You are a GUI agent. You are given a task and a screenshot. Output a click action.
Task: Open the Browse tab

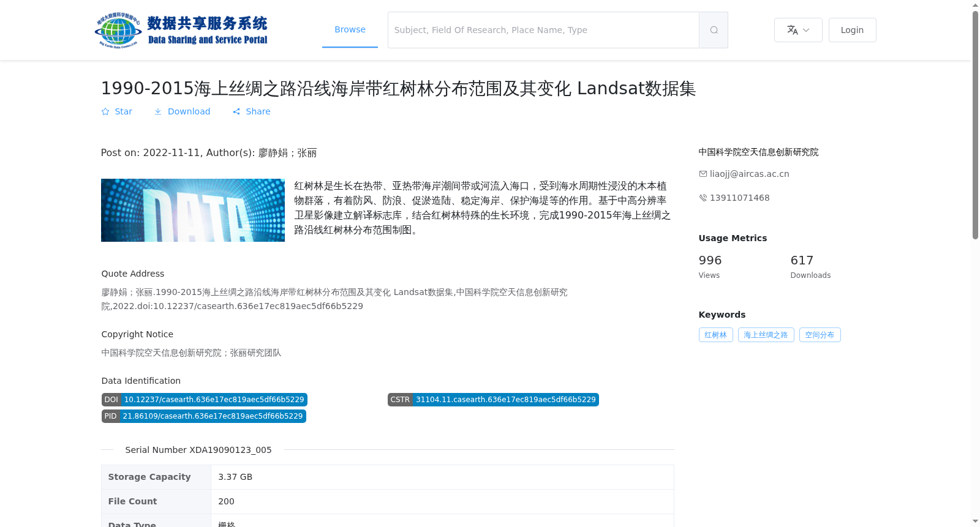pyautogui.click(x=350, y=29)
